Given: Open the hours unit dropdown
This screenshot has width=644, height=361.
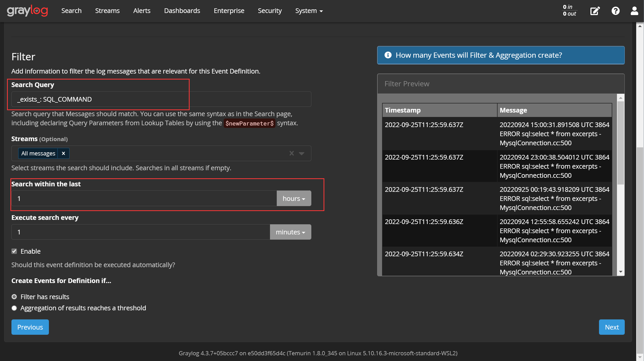Looking at the screenshot, I should coord(294,199).
